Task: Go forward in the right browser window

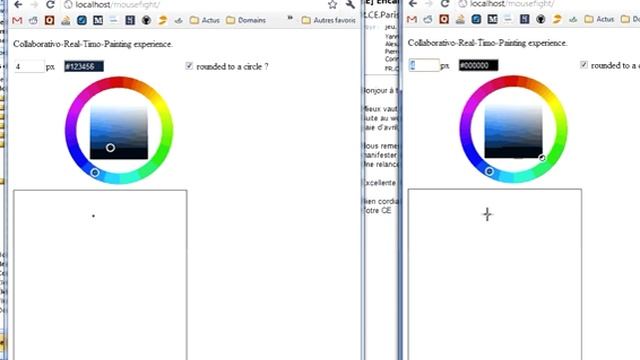Action: coord(429,4)
